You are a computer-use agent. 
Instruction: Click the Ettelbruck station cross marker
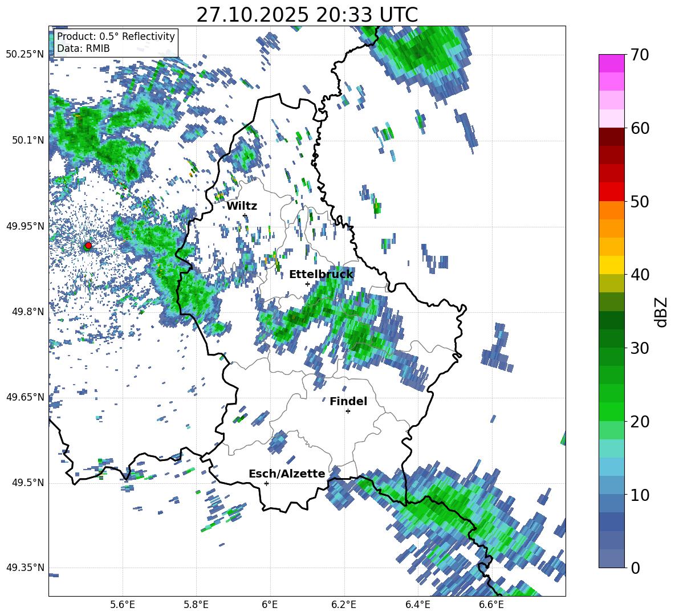(307, 284)
